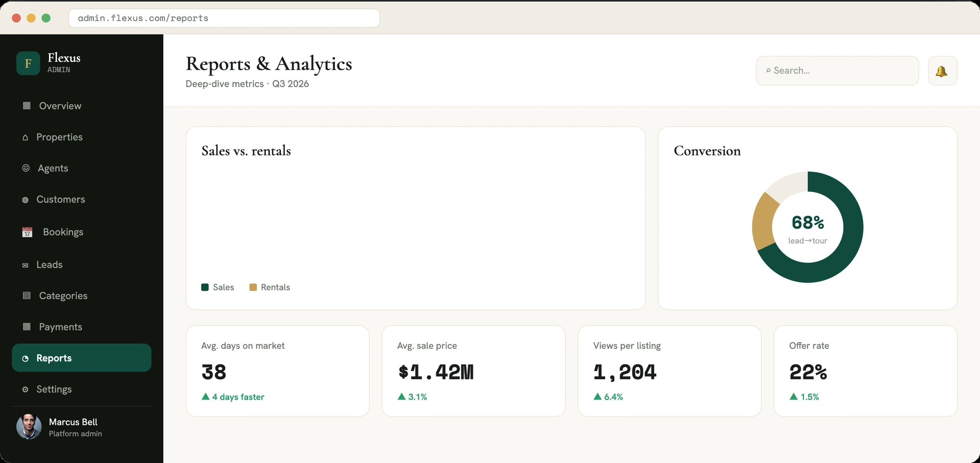This screenshot has width=980, height=463.
Task: Click the Conversion card heading
Action: click(x=707, y=151)
